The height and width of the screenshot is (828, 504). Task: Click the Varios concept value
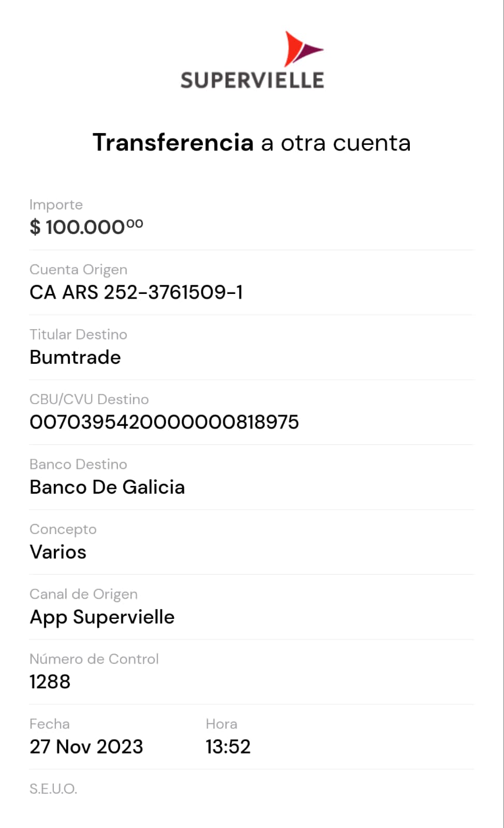(x=58, y=552)
